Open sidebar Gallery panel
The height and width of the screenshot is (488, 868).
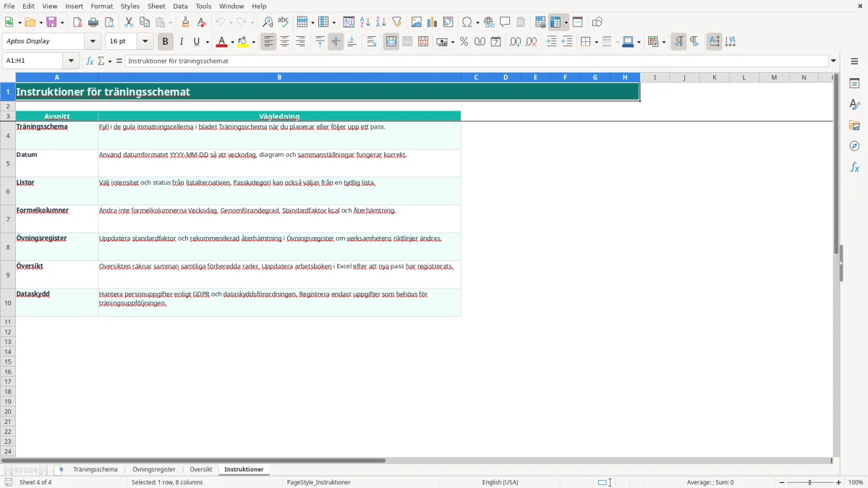pyautogui.click(x=854, y=126)
